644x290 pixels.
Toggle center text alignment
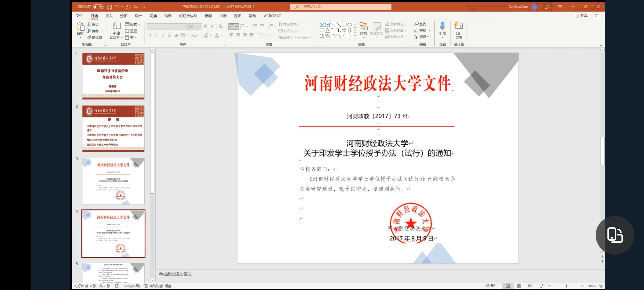click(x=238, y=35)
